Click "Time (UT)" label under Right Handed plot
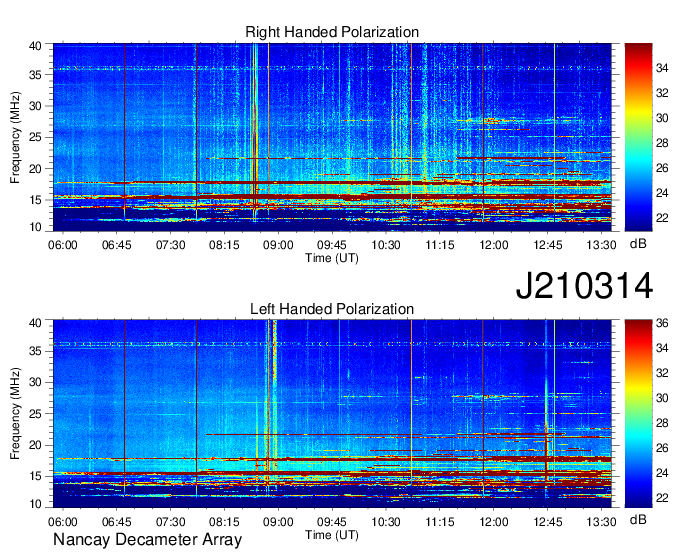The width and height of the screenshot is (680, 552). 332,258
